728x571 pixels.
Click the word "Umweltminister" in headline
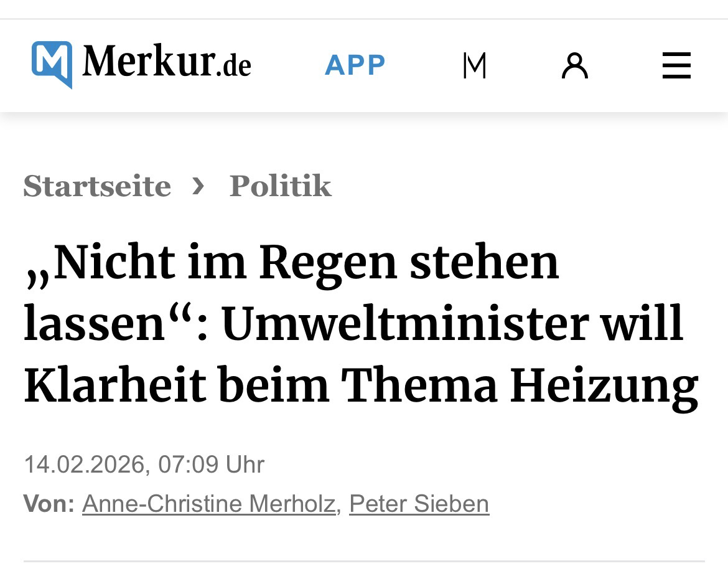(x=404, y=324)
